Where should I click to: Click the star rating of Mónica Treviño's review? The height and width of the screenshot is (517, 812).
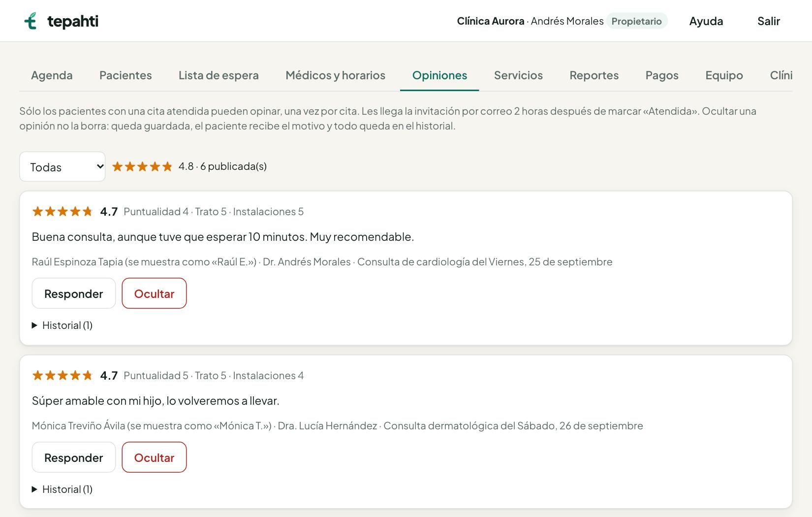pyautogui.click(x=62, y=375)
